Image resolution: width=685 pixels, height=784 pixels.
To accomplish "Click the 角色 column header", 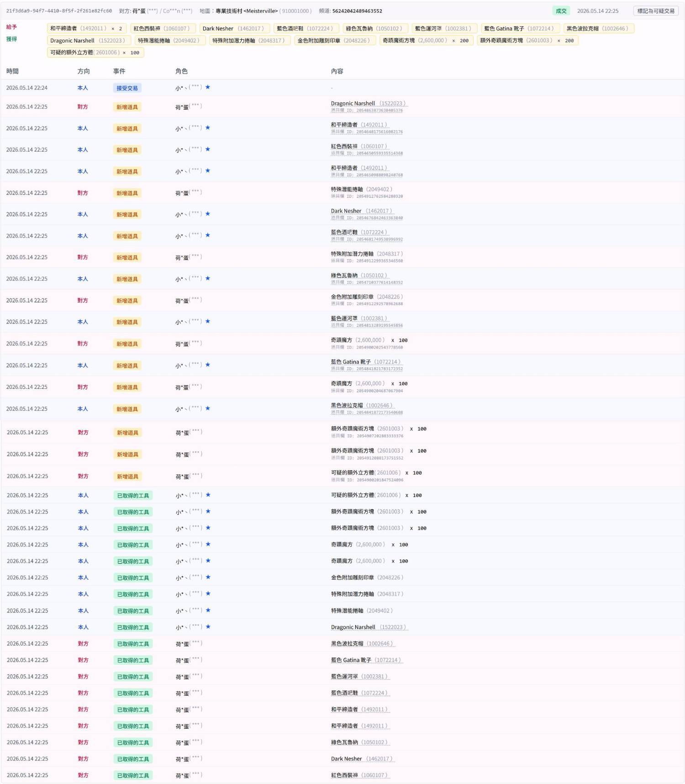I will [x=181, y=71].
